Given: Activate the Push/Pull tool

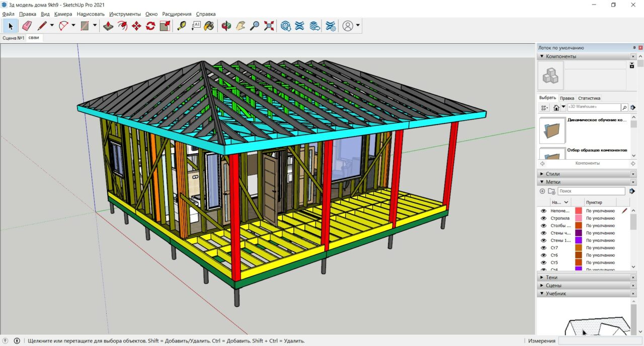Looking at the screenshot, I should (108, 26).
